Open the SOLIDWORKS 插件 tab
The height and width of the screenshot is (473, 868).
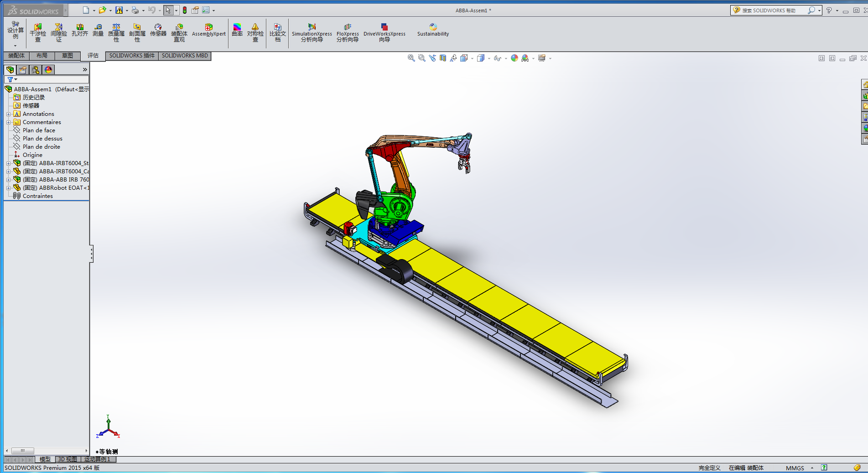click(x=132, y=56)
